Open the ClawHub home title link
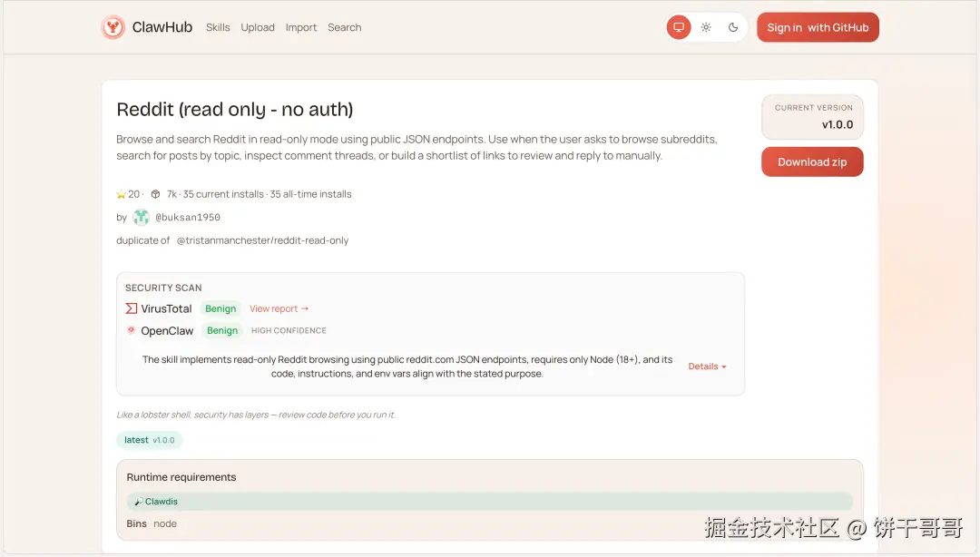This screenshot has width=980, height=557. click(162, 27)
